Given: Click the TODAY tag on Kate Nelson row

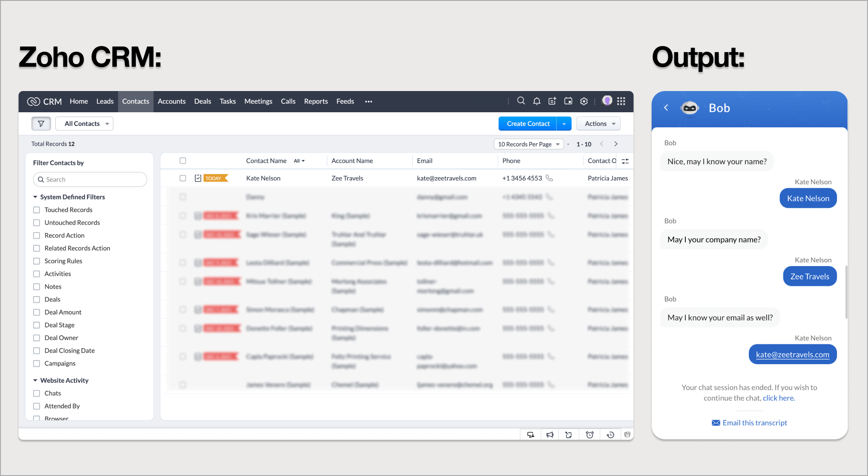Looking at the screenshot, I should tap(215, 178).
